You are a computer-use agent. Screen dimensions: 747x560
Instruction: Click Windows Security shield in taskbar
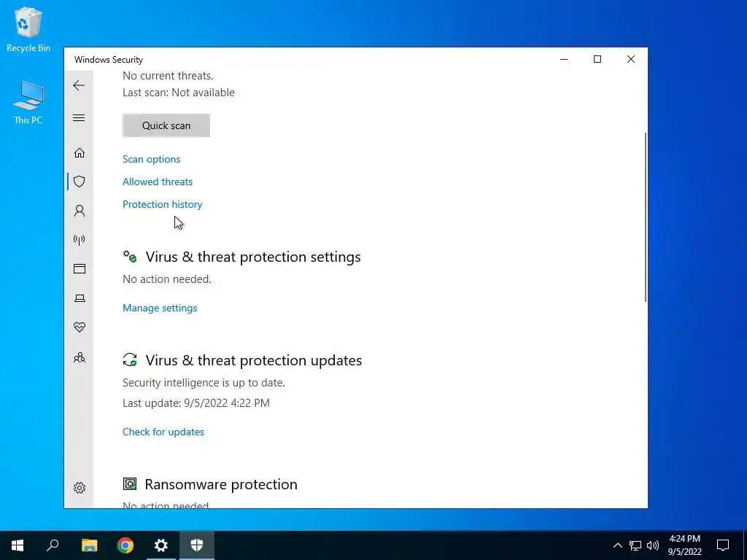pos(197,545)
